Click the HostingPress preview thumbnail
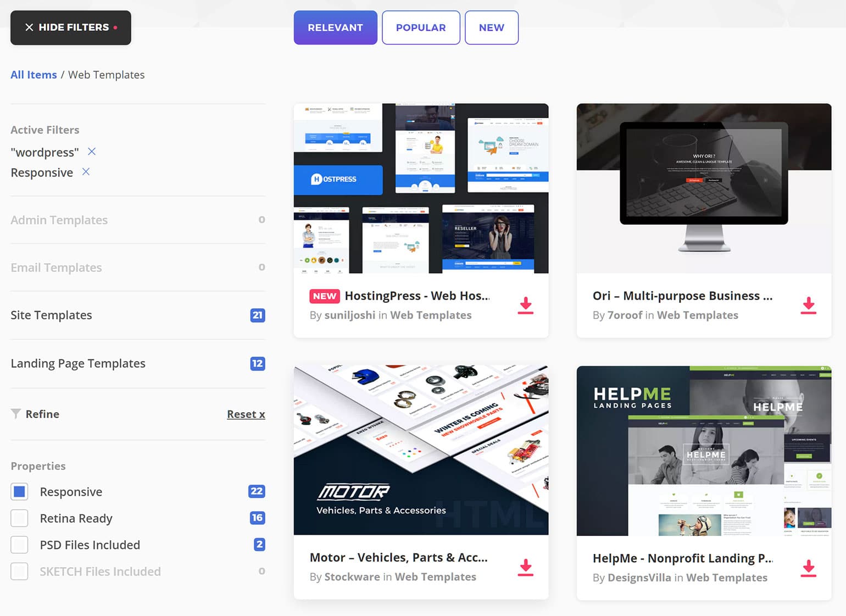The height and width of the screenshot is (616, 846). click(421, 188)
